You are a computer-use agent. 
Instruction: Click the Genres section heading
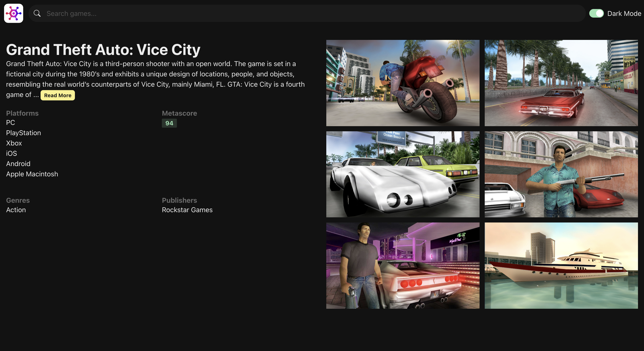[x=18, y=200]
